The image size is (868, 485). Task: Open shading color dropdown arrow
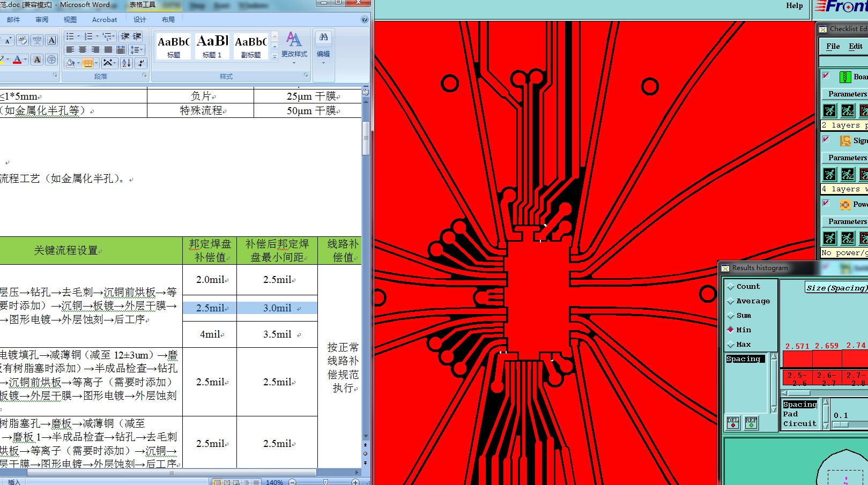point(78,63)
